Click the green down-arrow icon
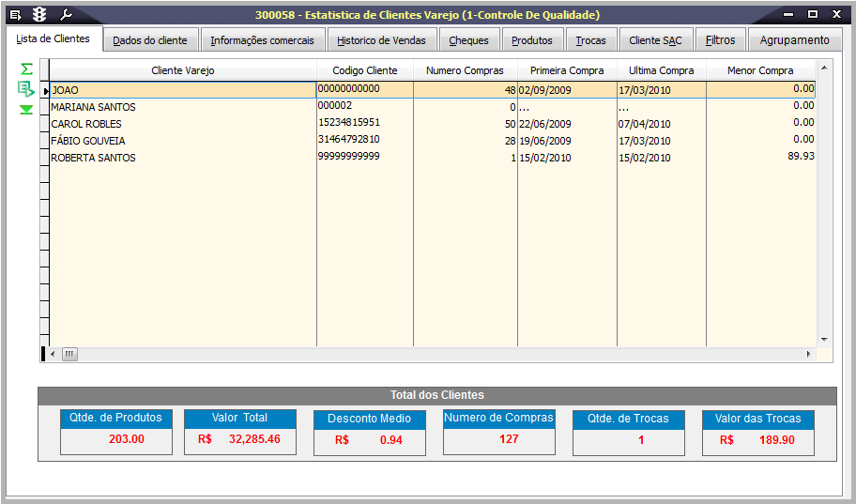 point(26,110)
